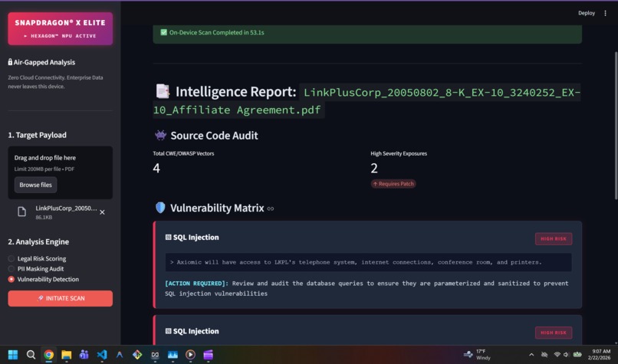Click the scan completed green checkmark

click(x=163, y=32)
